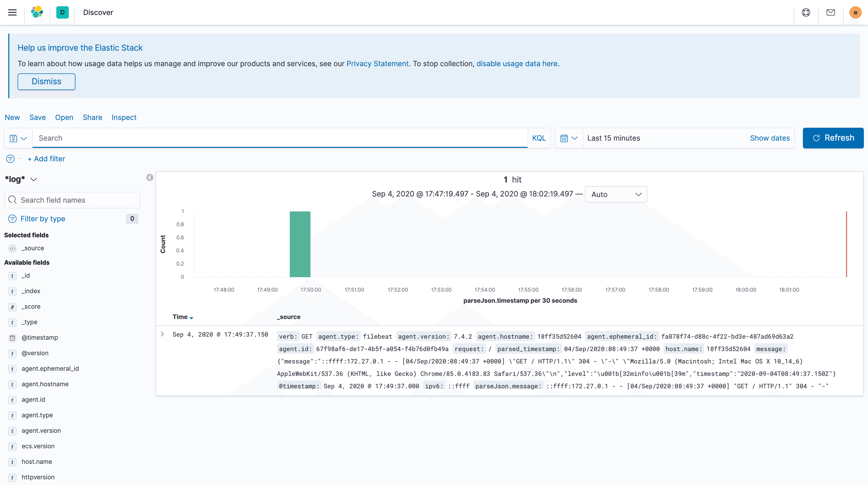Click the agent.hostname field type icon

(12, 384)
